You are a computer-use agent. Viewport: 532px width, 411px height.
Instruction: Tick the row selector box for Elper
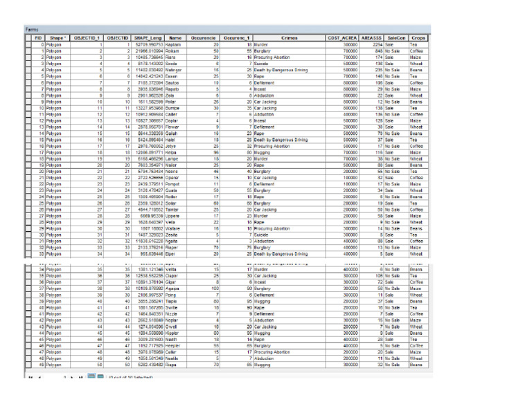tap(28, 254)
